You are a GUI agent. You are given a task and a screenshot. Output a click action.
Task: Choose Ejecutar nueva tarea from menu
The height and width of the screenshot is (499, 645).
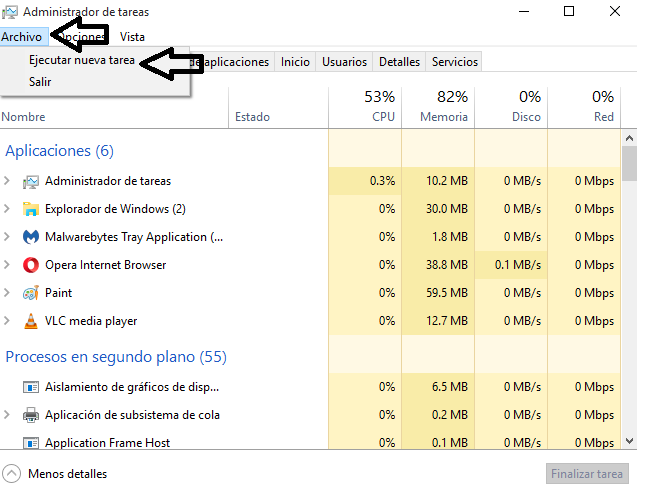point(82,60)
